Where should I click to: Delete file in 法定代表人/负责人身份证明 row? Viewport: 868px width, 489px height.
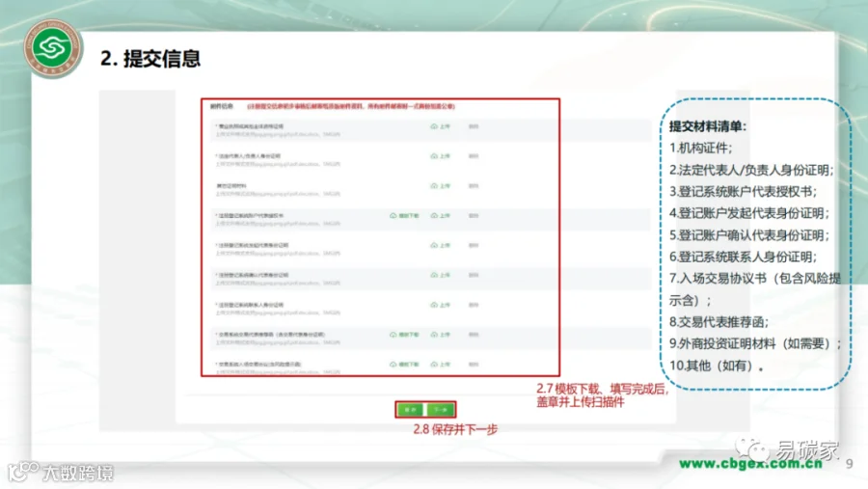click(x=474, y=156)
